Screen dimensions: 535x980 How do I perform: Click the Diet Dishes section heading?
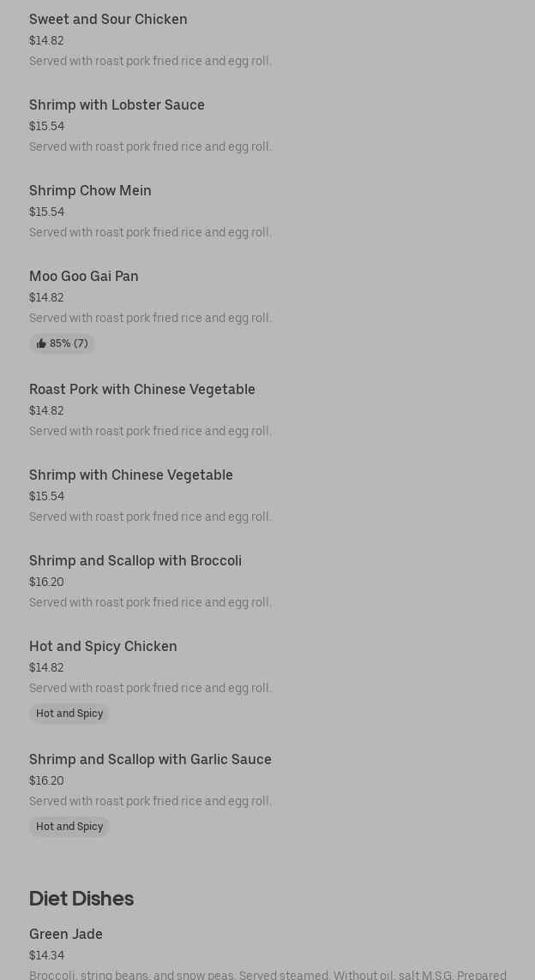[81, 898]
